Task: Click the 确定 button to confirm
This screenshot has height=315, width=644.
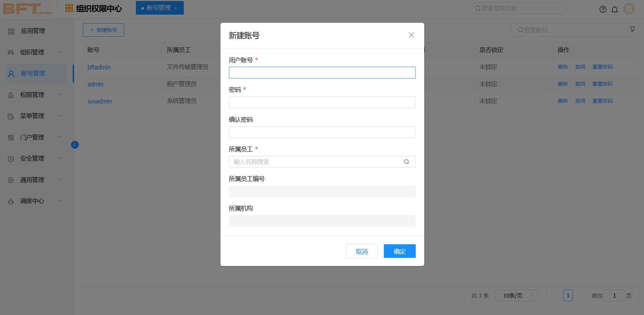Action: point(399,251)
